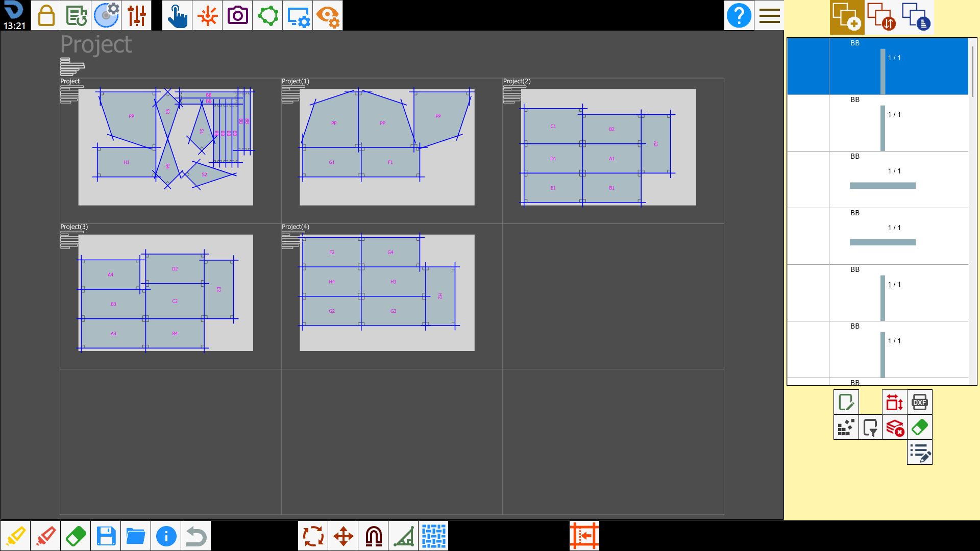Image resolution: width=980 pixels, height=551 pixels.
Task: Toggle the yellow highlighter marker tool
Action: click(15, 536)
